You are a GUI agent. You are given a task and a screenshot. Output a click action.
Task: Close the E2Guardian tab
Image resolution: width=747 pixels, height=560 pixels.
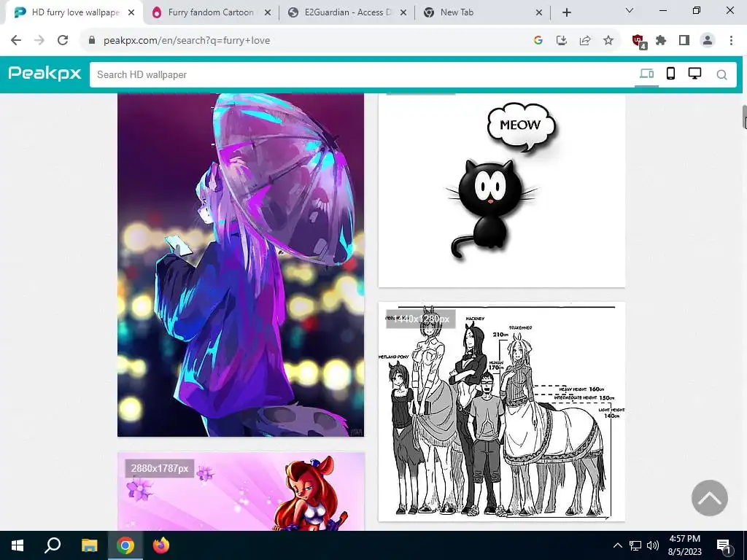coord(403,13)
